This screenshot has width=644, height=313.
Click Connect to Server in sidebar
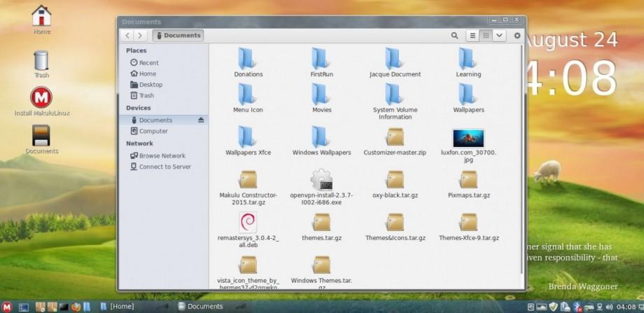coord(160,167)
